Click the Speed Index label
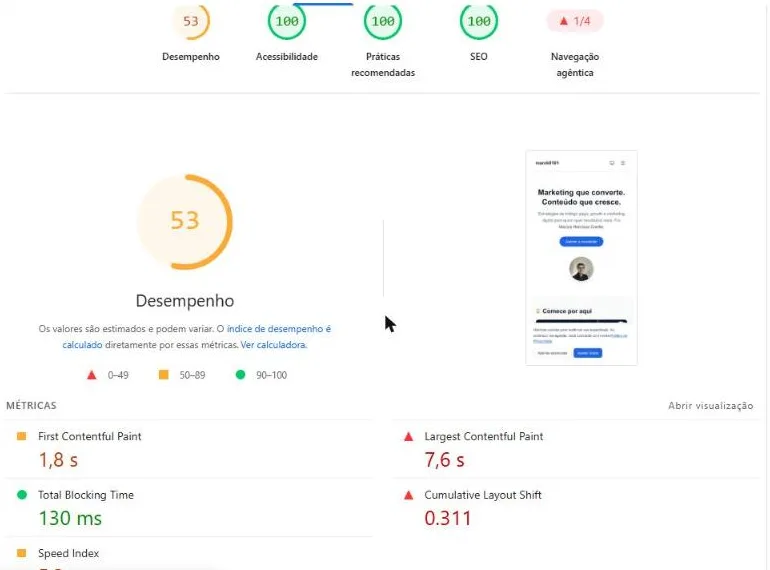Image resolution: width=770 pixels, height=570 pixels. pos(69,553)
